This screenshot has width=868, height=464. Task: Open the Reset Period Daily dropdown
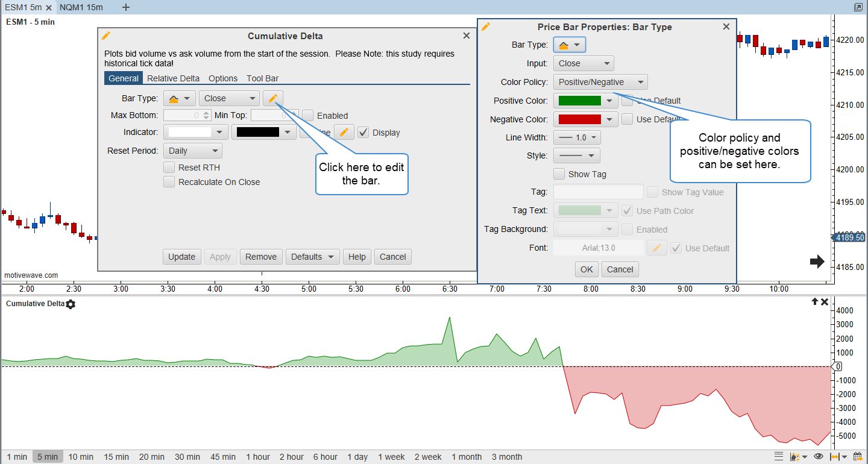192,151
